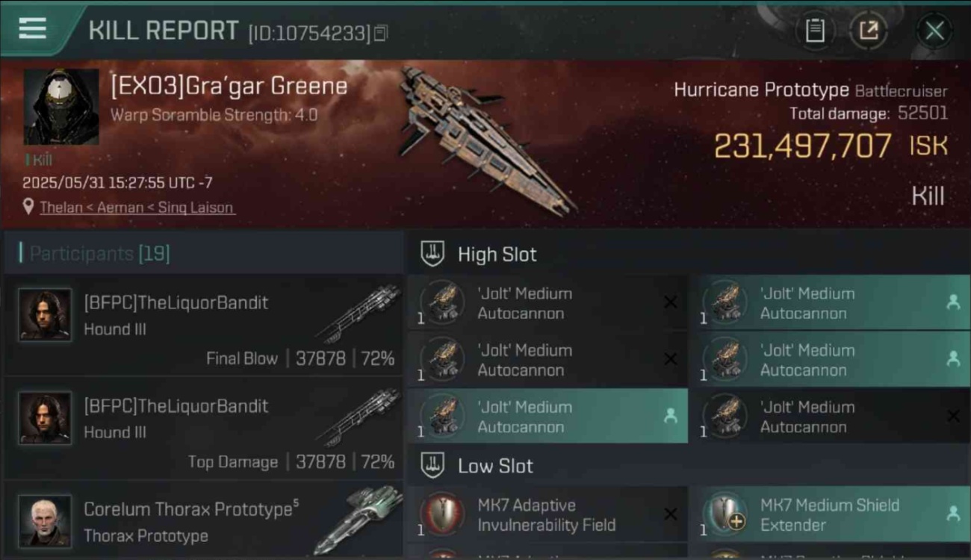Click X mark on Adaptive Invulnerability Field

click(670, 514)
